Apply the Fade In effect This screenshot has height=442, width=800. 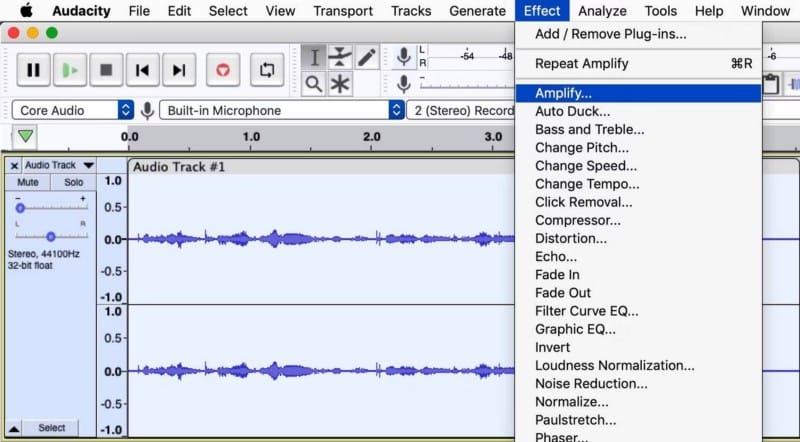(x=638, y=275)
